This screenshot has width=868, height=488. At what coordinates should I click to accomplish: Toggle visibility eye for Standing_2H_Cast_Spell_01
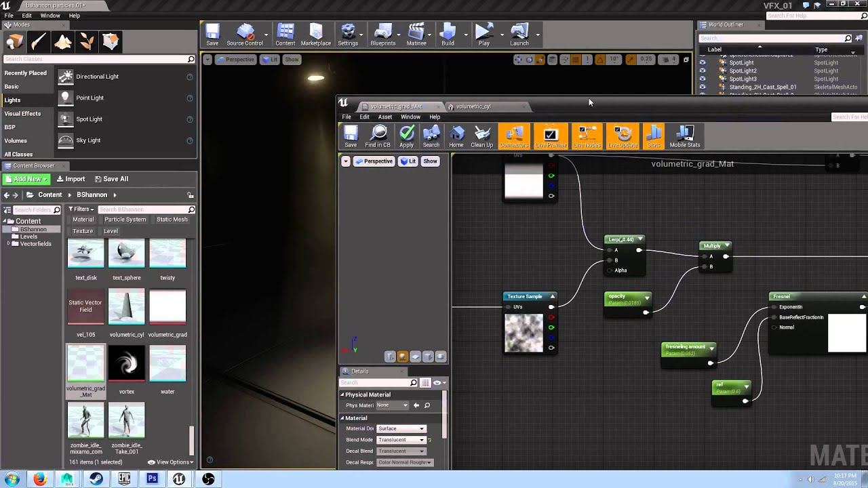[x=703, y=87]
